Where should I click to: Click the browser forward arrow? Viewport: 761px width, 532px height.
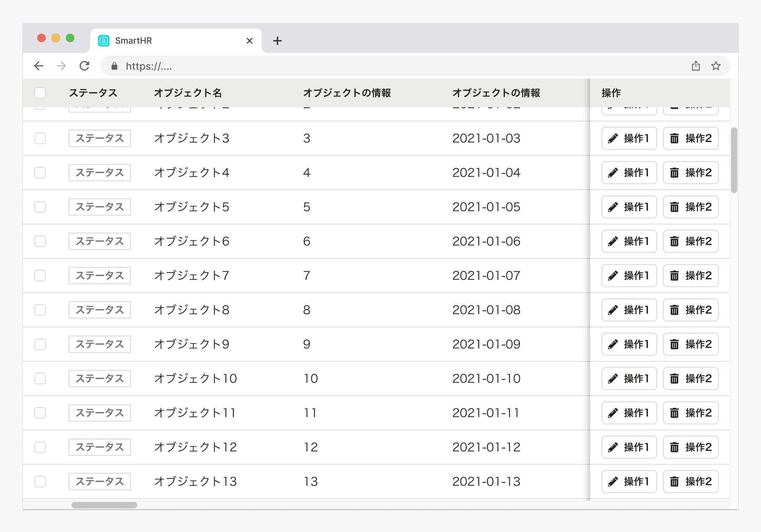point(61,66)
